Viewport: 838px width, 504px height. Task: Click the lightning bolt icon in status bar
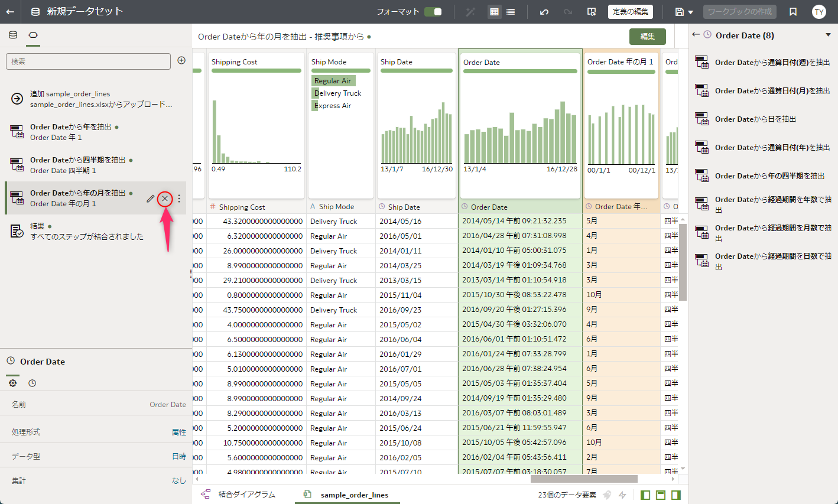pos(622,495)
